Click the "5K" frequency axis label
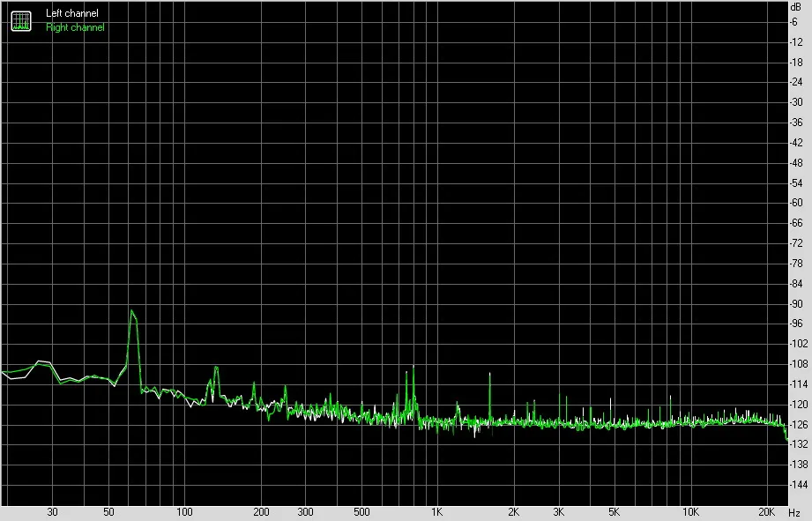 615,512
